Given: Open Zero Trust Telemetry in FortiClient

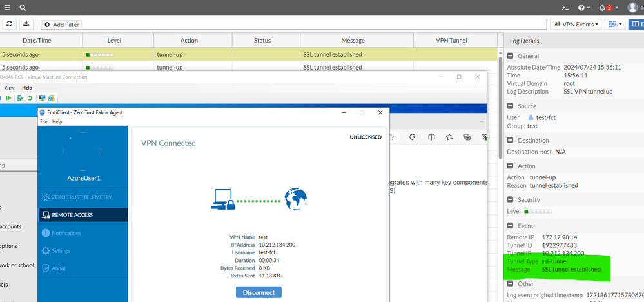Looking at the screenshot, I should click(83, 197).
